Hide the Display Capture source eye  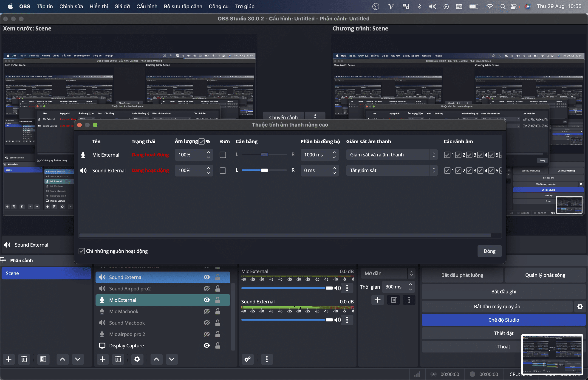[x=207, y=346]
